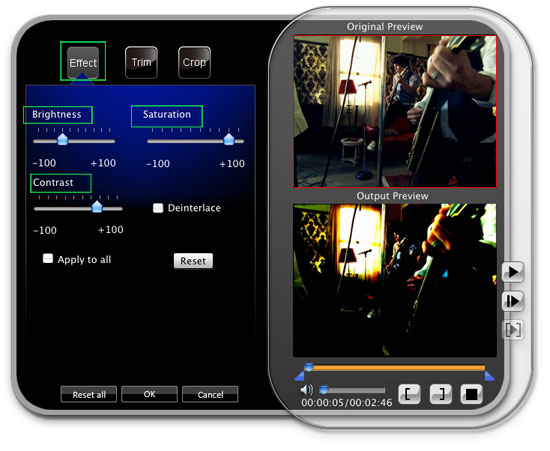Set trim end with right bracket button
This screenshot has height=451, width=550.
pyautogui.click(x=441, y=394)
